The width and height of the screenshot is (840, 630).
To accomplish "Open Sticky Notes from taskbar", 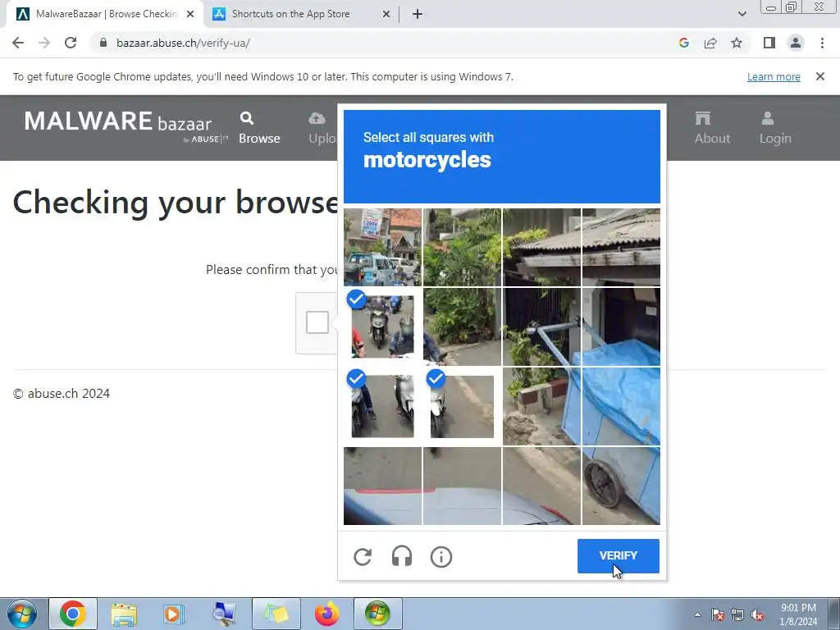I will 276,614.
